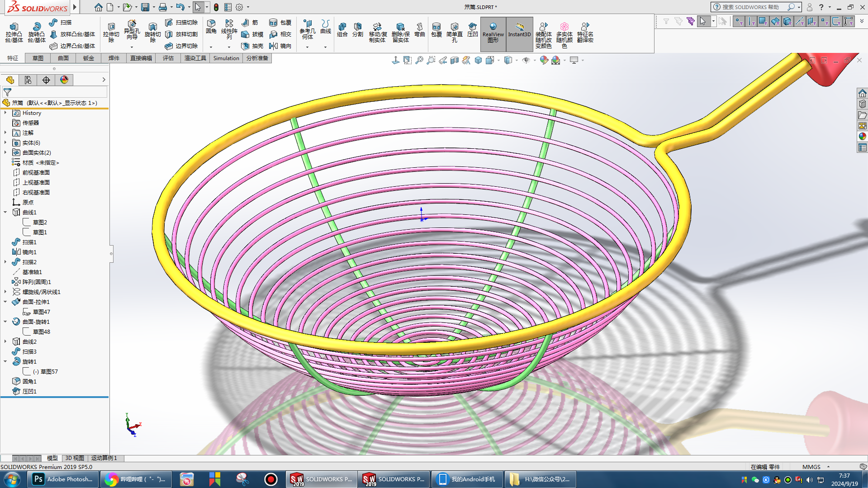Viewport: 868px width, 488px height.
Task: Select the 拉伸凸台/基体 extrude boss tool
Action: 14,33
